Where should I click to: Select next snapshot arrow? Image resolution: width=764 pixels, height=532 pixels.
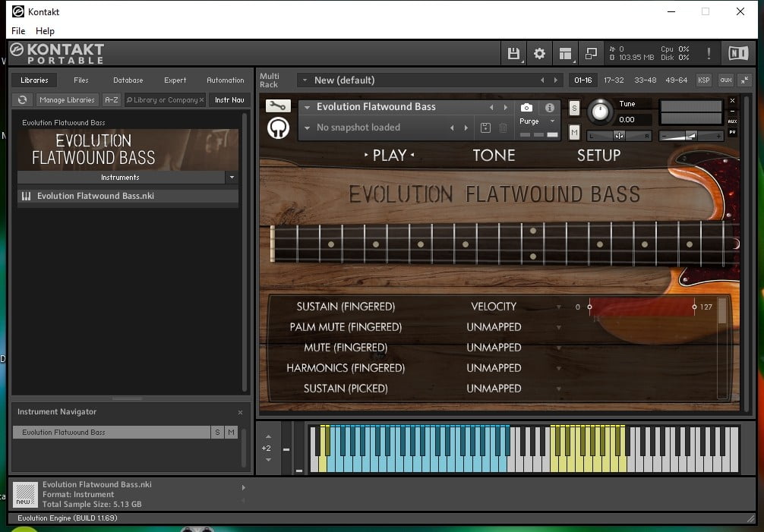tap(466, 127)
